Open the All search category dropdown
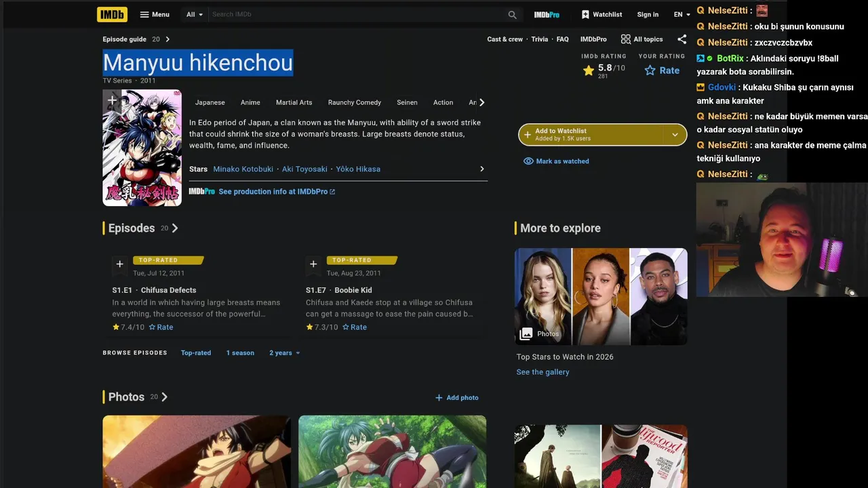 195,14
